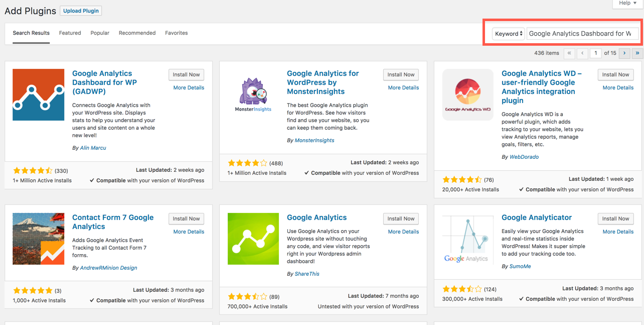Switch to the Popular tab
This screenshot has height=325, width=644.
click(x=100, y=33)
